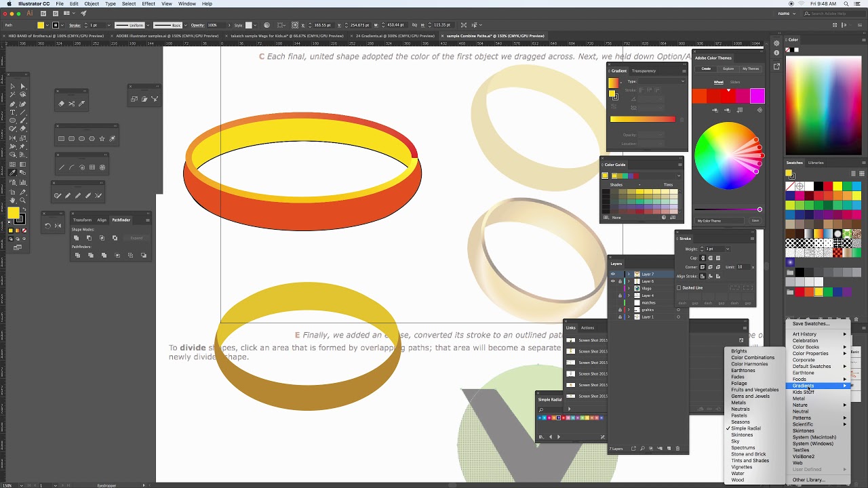Toggle the lock on Layer 4
868x488 pixels.
point(620,296)
